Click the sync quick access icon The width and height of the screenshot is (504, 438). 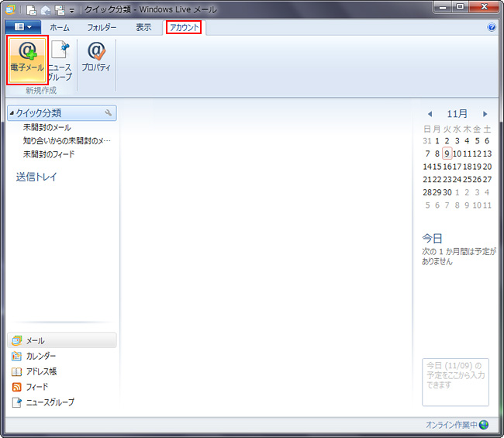pos(60,10)
